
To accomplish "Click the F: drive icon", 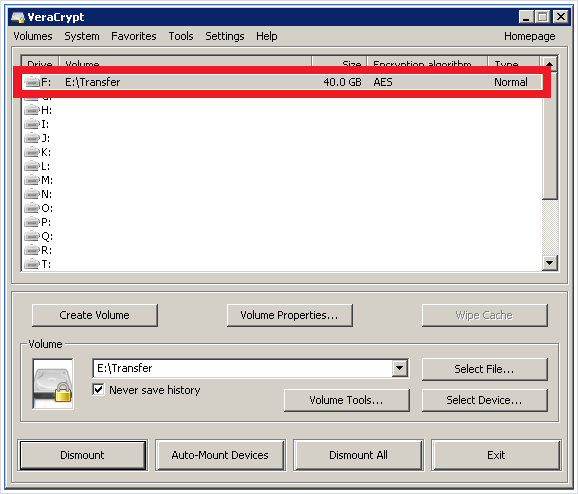I will pos(32,82).
